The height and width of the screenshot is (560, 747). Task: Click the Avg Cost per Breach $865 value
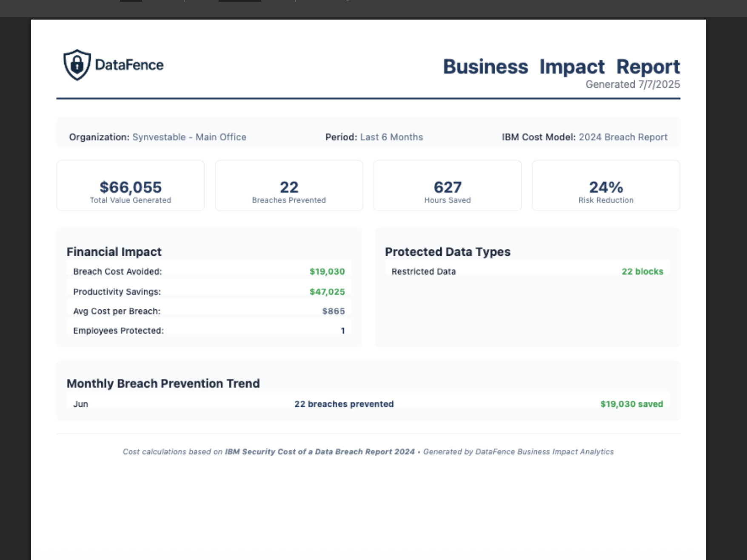pos(334,311)
